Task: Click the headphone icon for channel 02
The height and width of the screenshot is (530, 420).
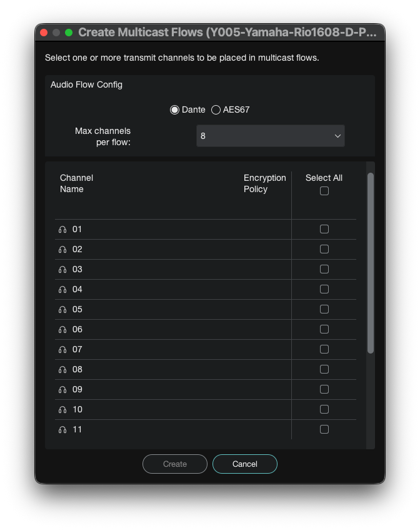Action: tap(62, 250)
